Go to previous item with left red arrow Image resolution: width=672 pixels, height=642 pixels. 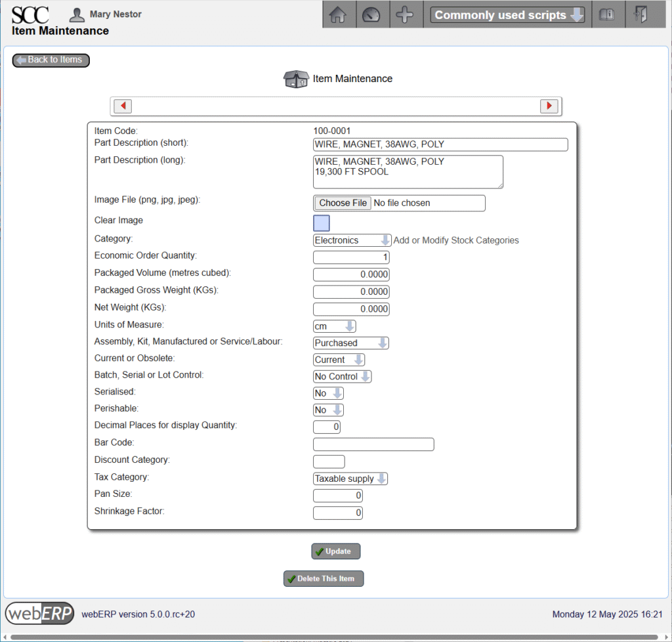pyautogui.click(x=123, y=106)
